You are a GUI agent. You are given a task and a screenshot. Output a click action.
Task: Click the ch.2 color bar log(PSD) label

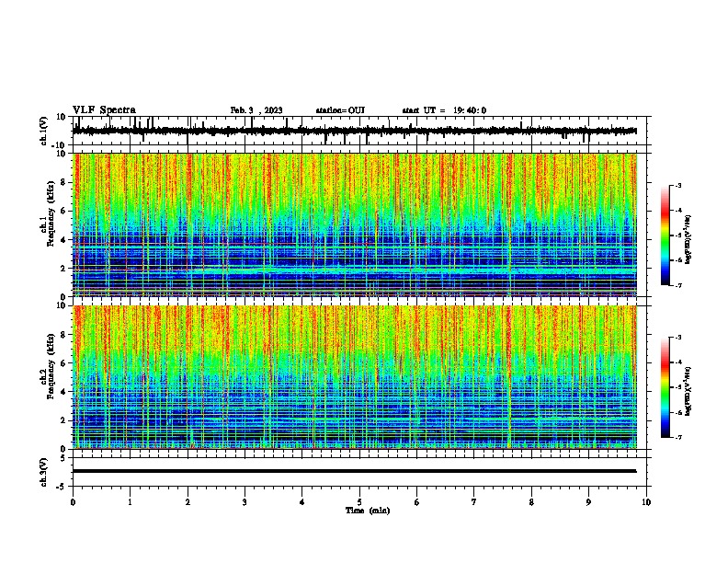(688, 391)
